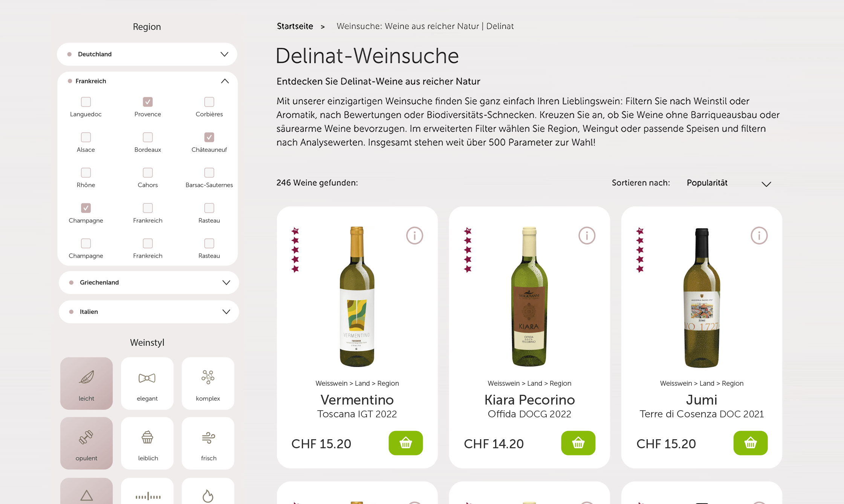The height and width of the screenshot is (504, 844).
Task: Open info icon on Jumi card
Action: [759, 236]
